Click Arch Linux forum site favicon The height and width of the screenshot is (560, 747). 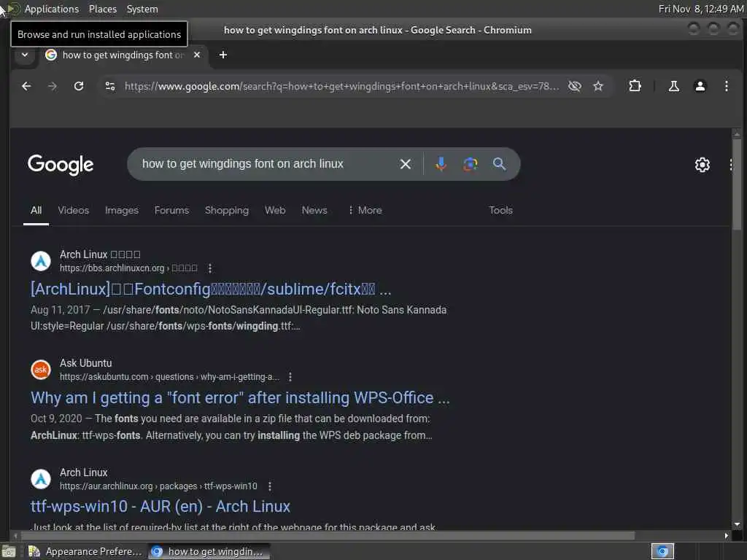(41, 261)
